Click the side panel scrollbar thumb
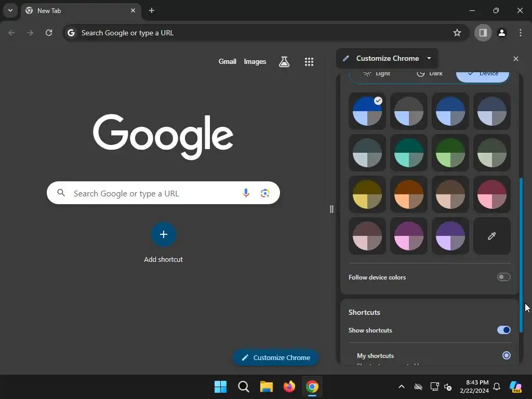532x399 pixels. (521, 255)
